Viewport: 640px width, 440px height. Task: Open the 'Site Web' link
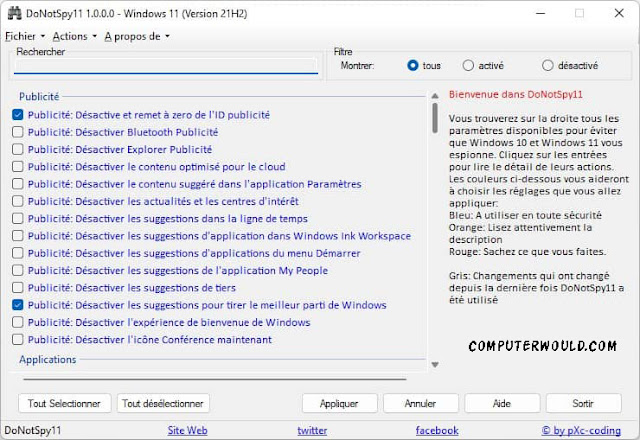(187, 430)
